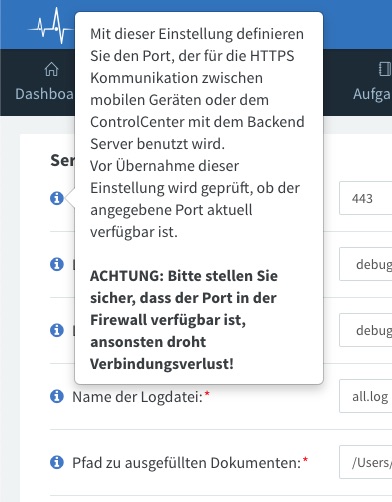Open the Dashboard home icon

tap(51, 69)
